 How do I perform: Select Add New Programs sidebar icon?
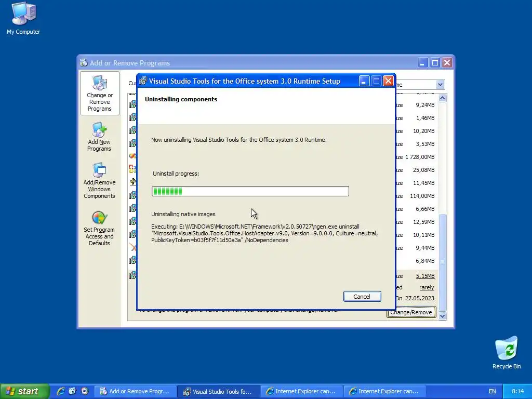pos(99,137)
